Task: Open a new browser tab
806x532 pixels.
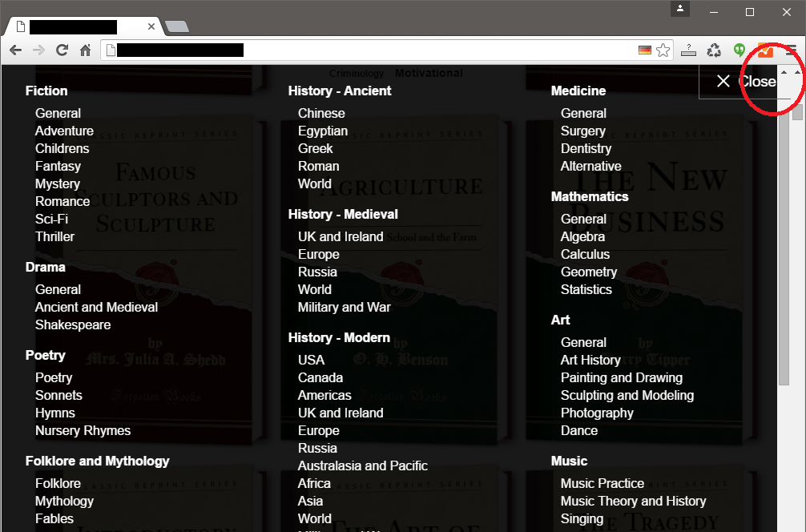Action: pyautogui.click(x=177, y=26)
